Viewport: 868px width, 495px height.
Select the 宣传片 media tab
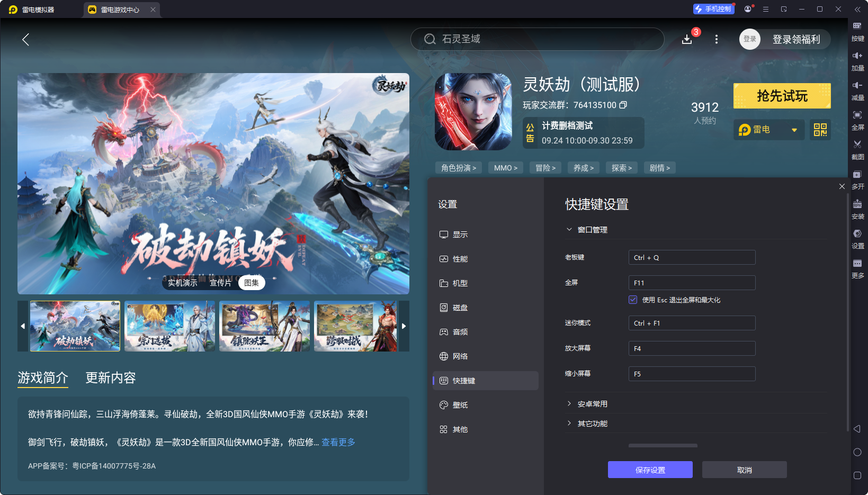[x=220, y=282]
